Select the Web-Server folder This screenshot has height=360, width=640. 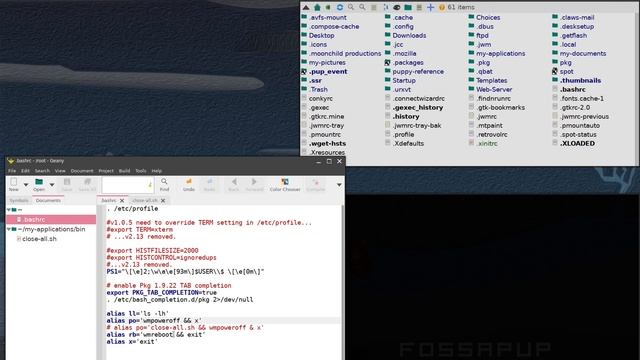[490, 89]
